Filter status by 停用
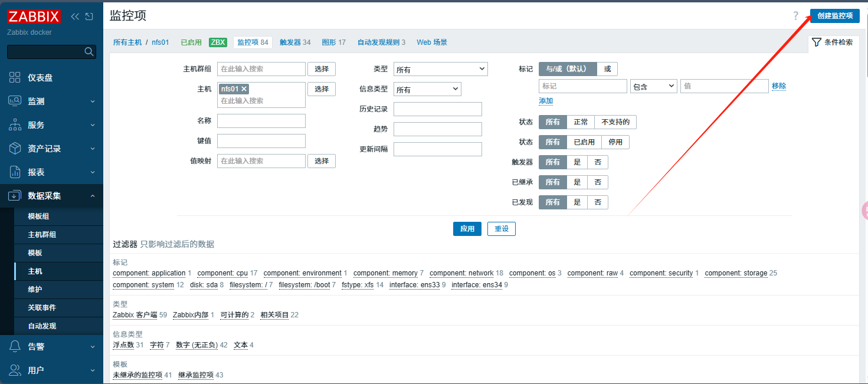 point(615,142)
